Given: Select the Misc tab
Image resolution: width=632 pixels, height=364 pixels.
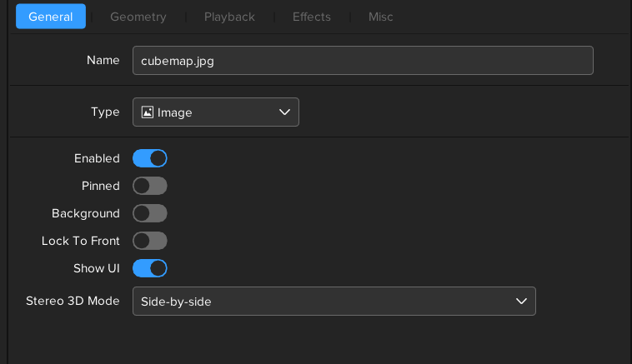Looking at the screenshot, I should click(380, 17).
